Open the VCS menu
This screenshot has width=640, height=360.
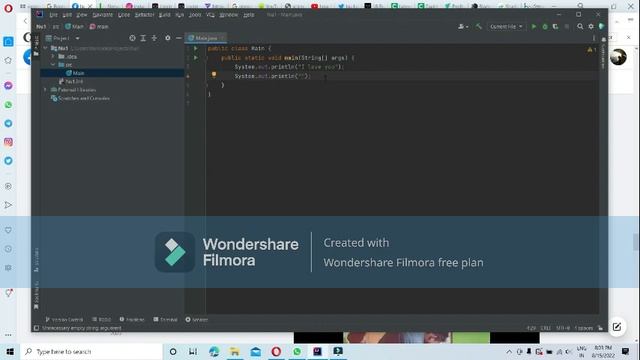210,15
